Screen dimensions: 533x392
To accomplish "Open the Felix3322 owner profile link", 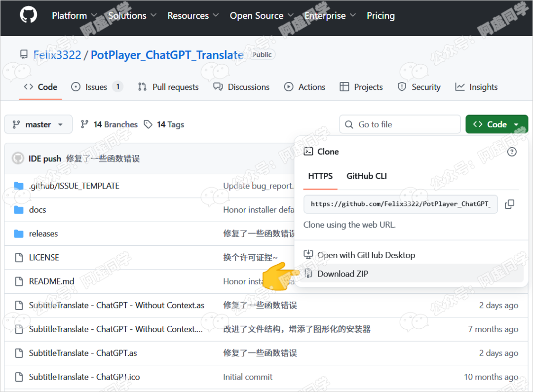I will [x=57, y=55].
